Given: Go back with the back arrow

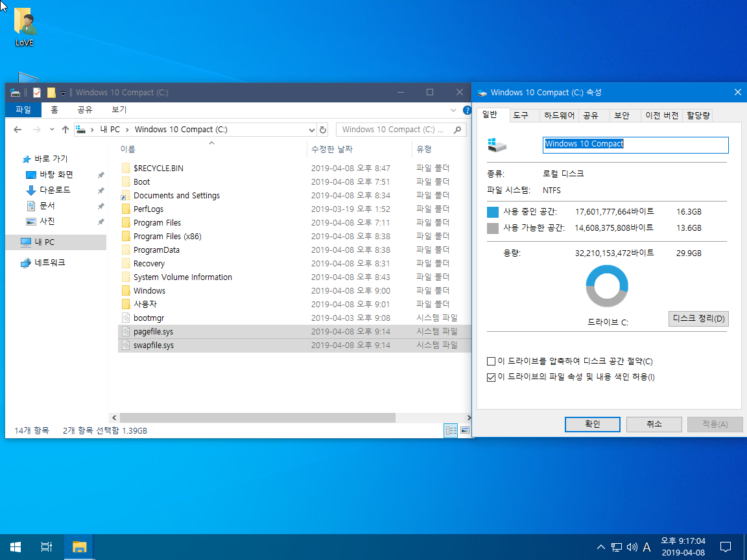Looking at the screenshot, I should point(18,130).
